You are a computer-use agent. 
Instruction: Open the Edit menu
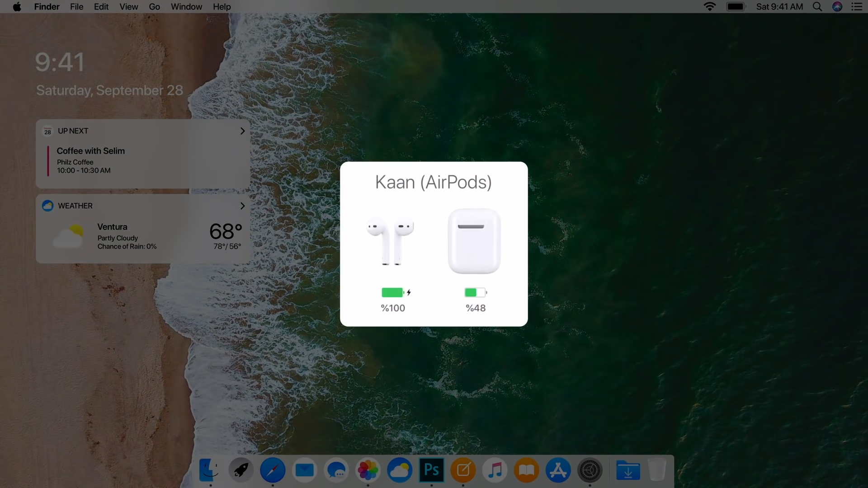pos(101,6)
